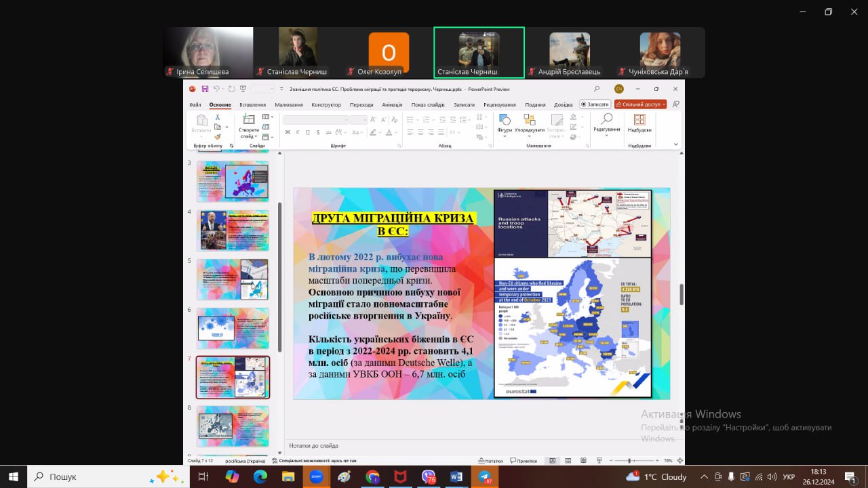Open the font name combo box
The width and height of the screenshot is (868, 488).
[x=316, y=119]
